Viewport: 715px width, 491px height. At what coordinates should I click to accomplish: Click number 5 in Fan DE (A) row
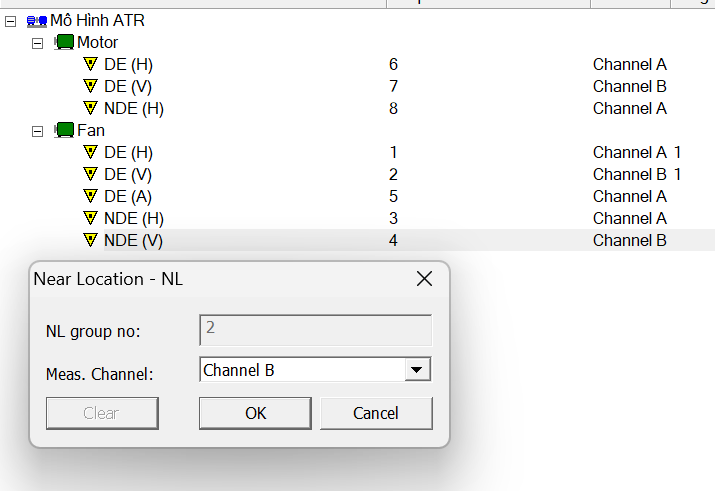tap(393, 196)
